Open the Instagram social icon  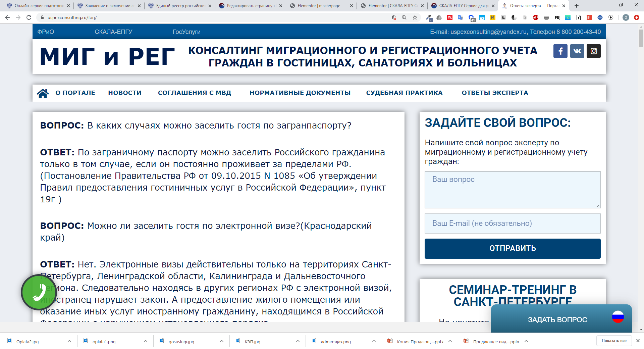pos(594,51)
